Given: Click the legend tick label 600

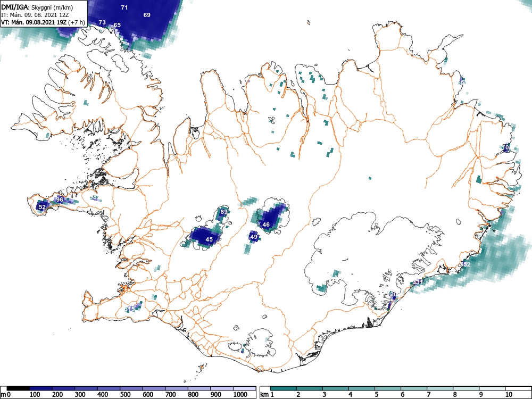Looking at the screenshot, I should [148, 394].
